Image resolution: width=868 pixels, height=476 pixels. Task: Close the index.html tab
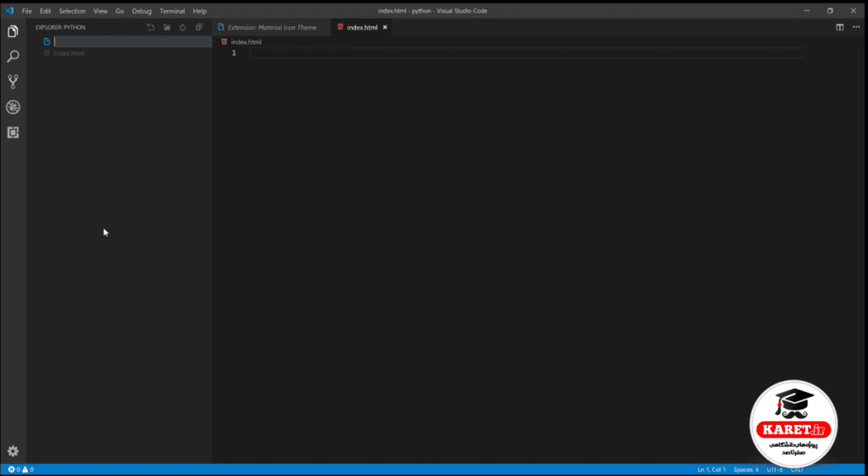[x=386, y=27]
